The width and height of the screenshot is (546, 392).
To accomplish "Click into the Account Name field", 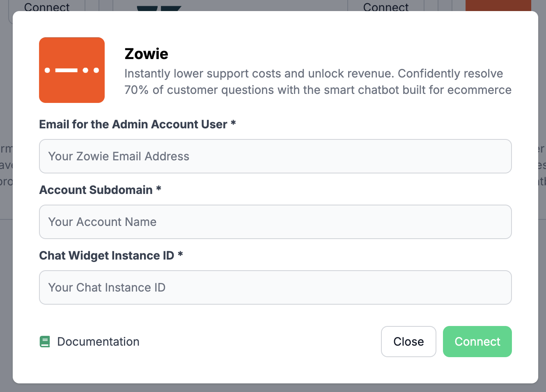I will coord(275,222).
